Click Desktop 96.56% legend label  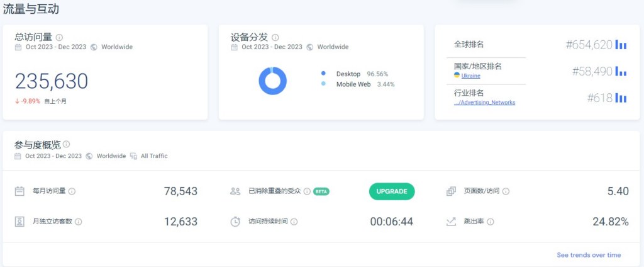click(x=362, y=74)
